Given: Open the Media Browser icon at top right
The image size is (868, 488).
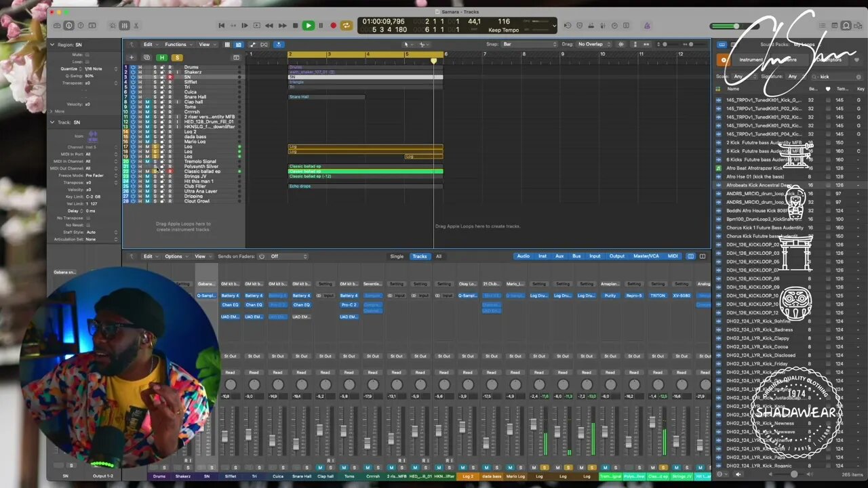Looking at the screenshot, I should 858,26.
